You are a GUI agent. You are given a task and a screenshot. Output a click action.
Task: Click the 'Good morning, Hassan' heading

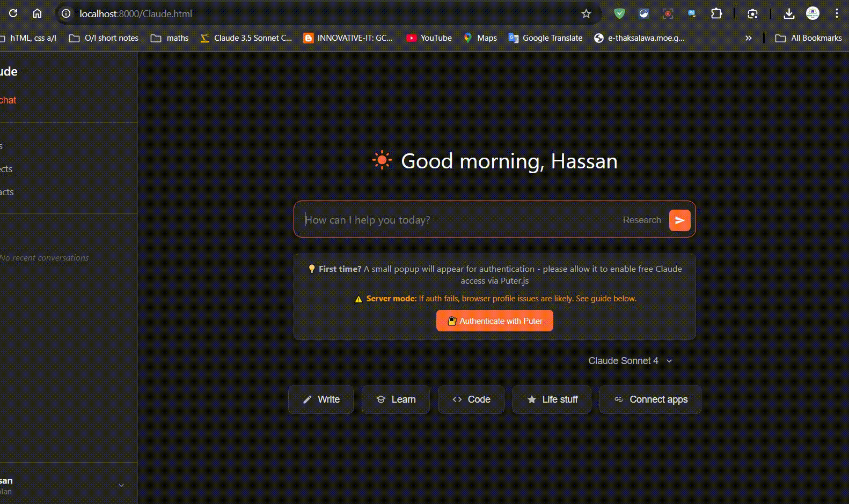pyautogui.click(x=509, y=161)
